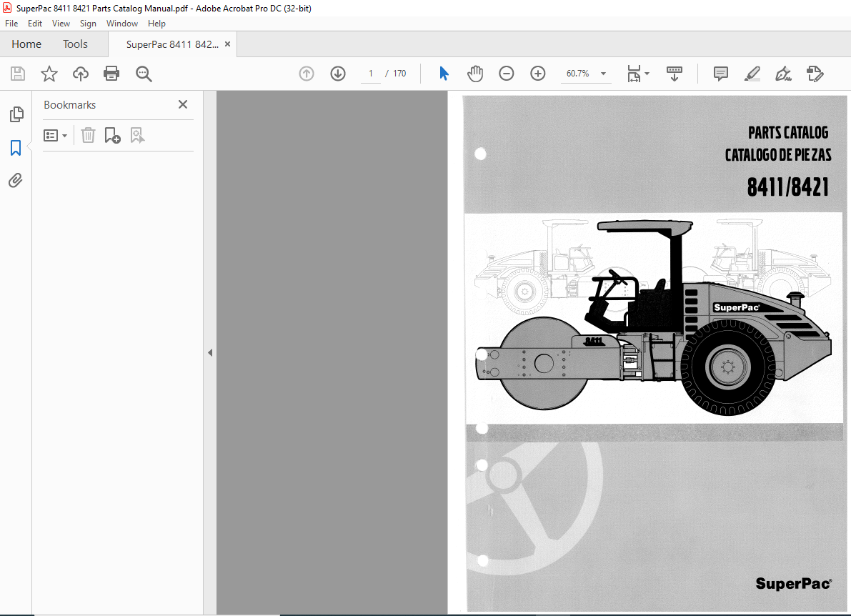
Task: Open the Help menu
Action: tap(157, 24)
